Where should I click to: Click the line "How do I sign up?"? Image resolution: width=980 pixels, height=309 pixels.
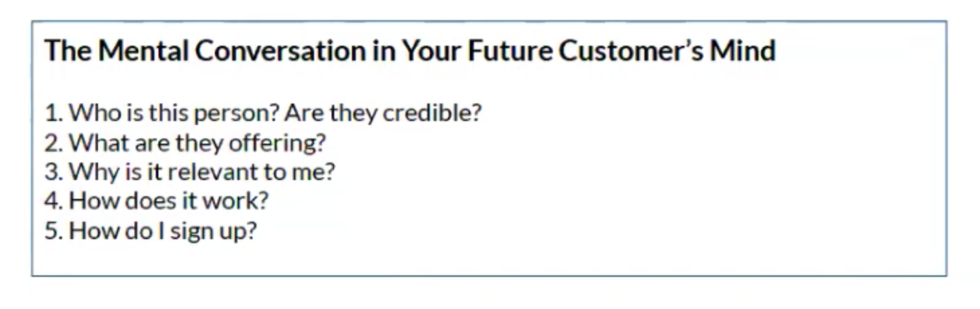coord(162,230)
